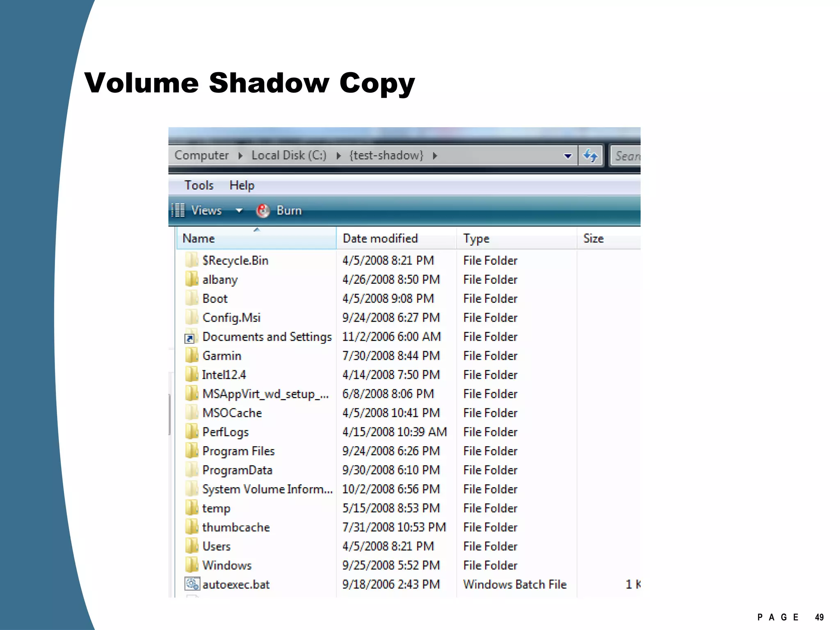Select the Garmin folder icon

[192, 356]
